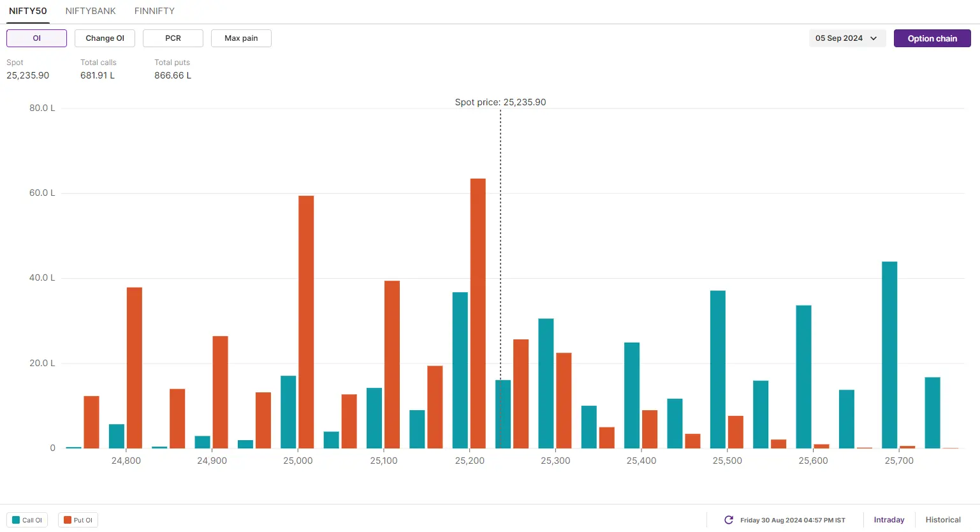
Task: Open the 05 Sep 2024 expiry dropdown
Action: pyautogui.click(x=847, y=38)
